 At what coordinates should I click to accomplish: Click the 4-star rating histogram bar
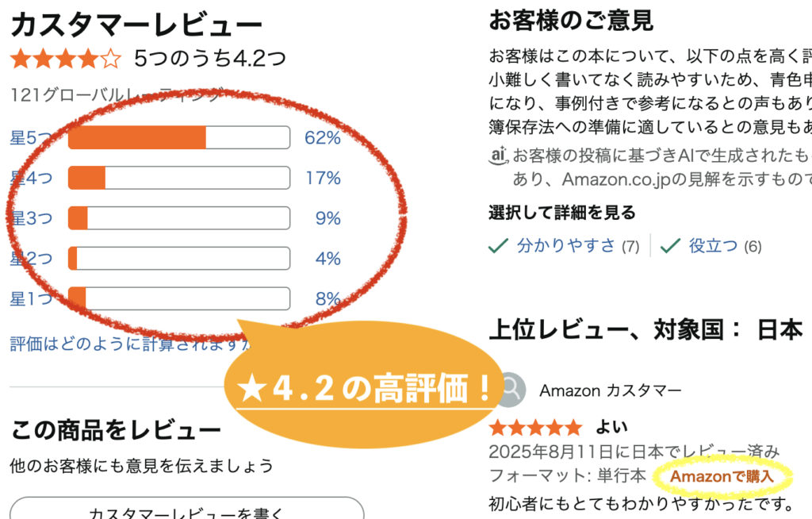pyautogui.click(x=179, y=178)
